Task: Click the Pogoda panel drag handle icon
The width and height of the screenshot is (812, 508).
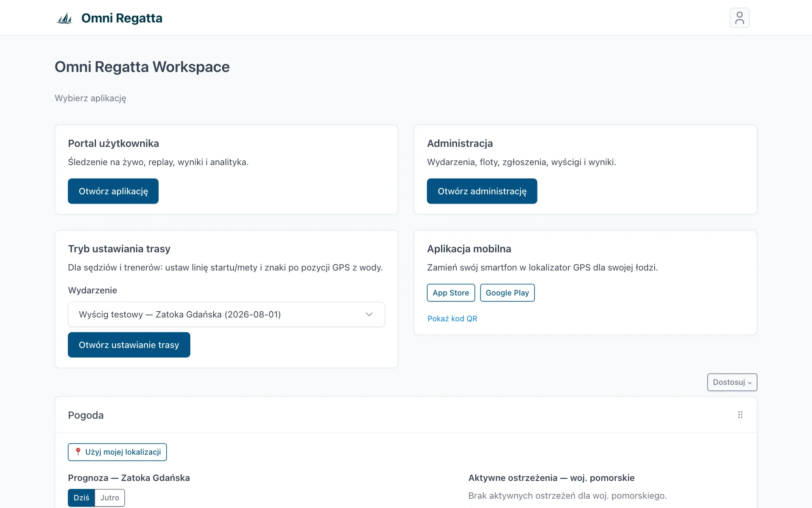Action: (x=740, y=415)
